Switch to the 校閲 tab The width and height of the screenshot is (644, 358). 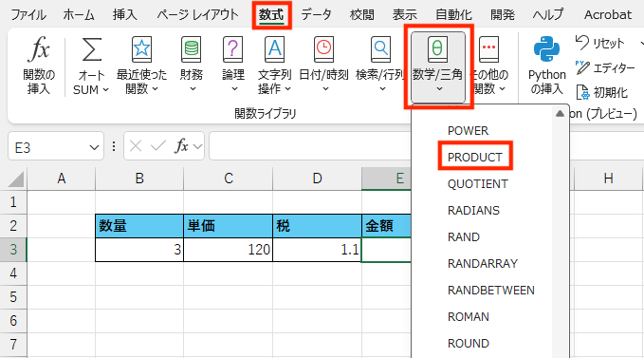[362, 15]
